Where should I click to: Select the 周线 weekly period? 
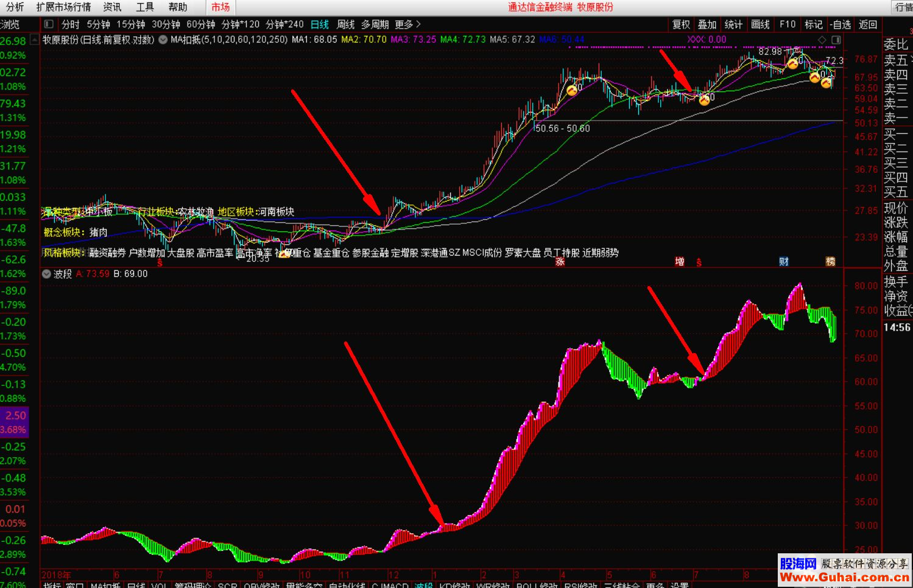[x=345, y=24]
